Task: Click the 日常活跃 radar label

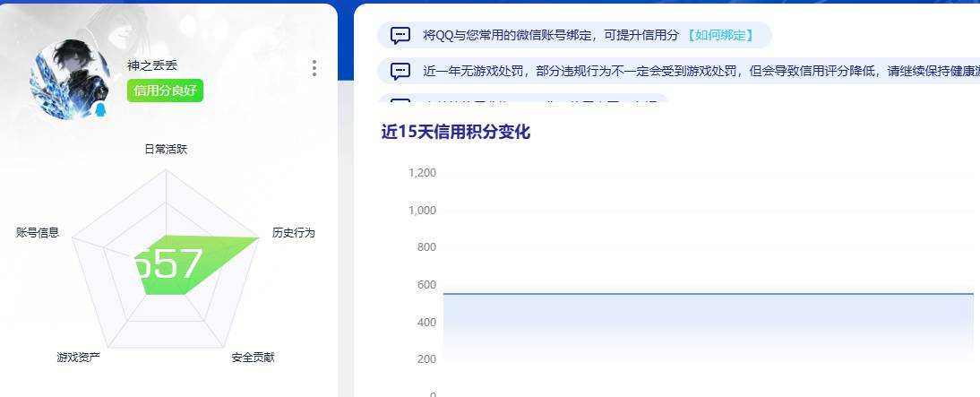Action: 166,149
